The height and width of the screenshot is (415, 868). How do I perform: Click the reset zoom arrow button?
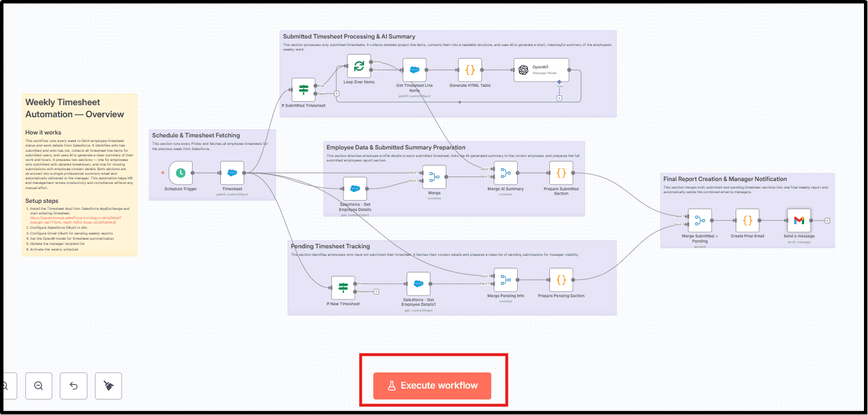pyautogui.click(x=74, y=386)
